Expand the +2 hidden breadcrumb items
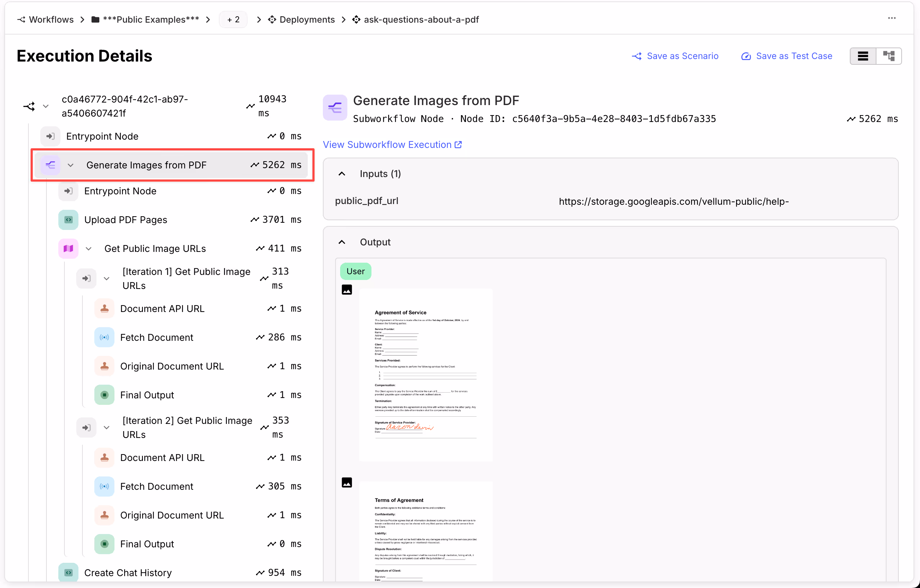The height and width of the screenshot is (588, 920). click(233, 19)
